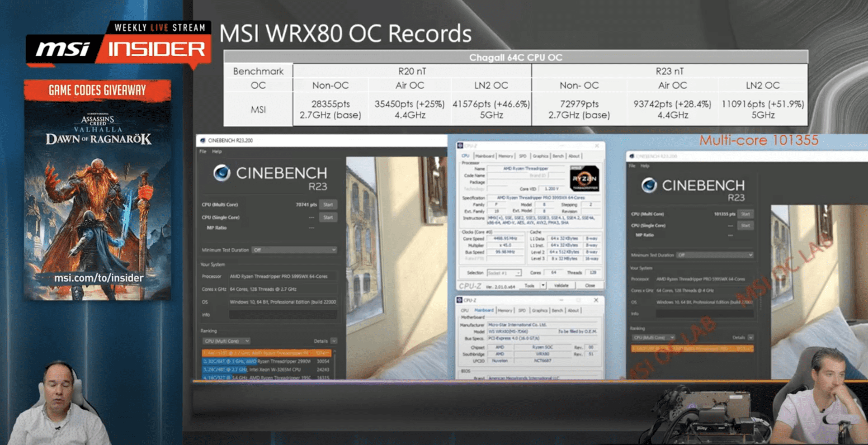Start CPU Multi Core test in right Cinebench
The height and width of the screenshot is (445, 868).
[x=745, y=214]
